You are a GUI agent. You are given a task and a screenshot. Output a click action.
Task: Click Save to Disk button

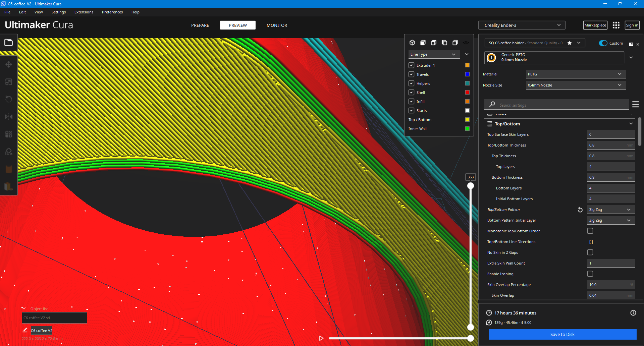(x=562, y=334)
